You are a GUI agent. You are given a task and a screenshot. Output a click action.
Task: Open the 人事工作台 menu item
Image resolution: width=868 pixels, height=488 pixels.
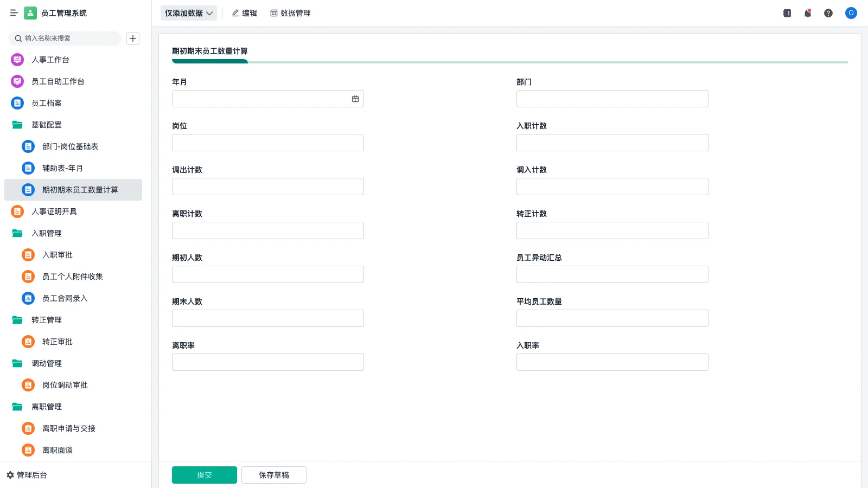pos(73,60)
